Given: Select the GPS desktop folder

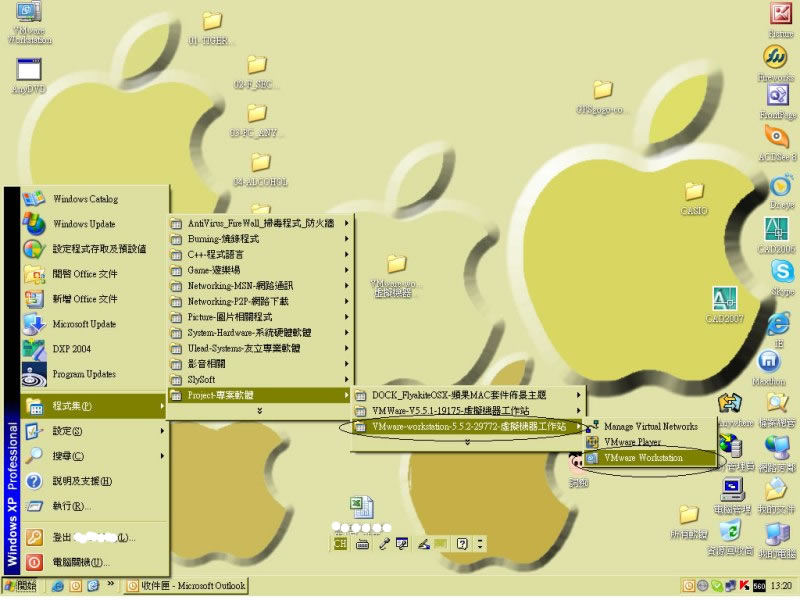Looking at the screenshot, I should tap(602, 97).
